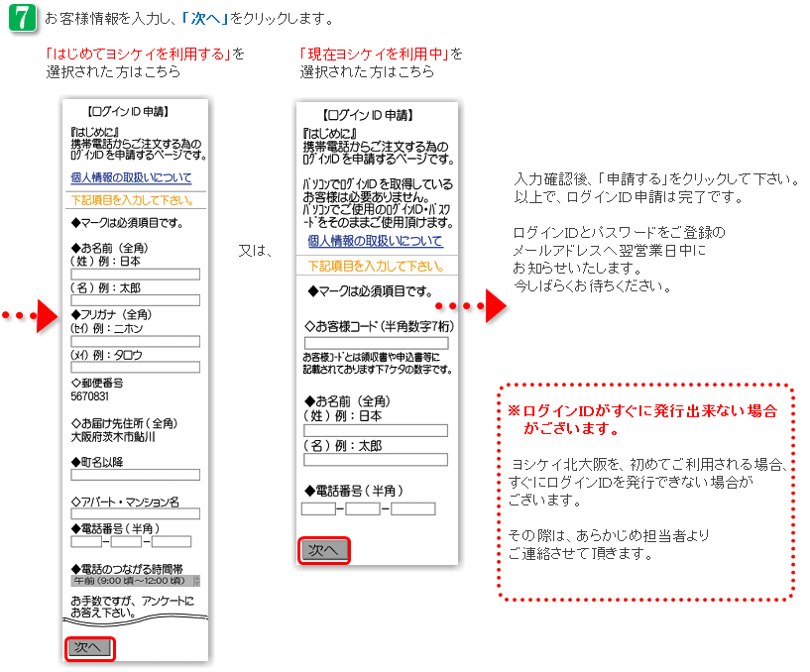This screenshot has width=810, height=672.
Task: Click the アパート・マンション名 input field
Action: [136, 513]
